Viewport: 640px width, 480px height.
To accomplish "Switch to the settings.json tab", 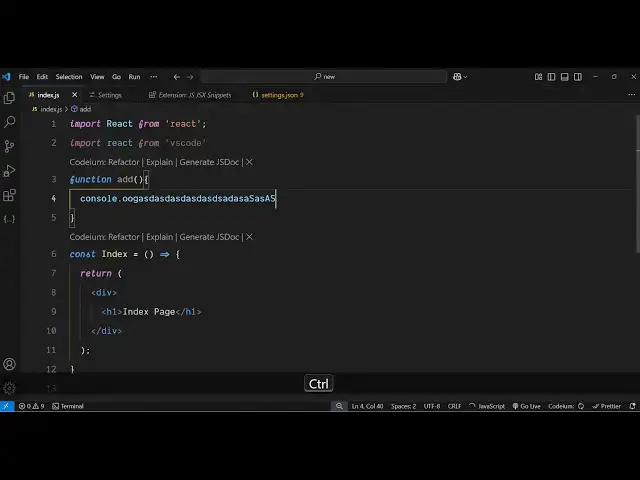I will [280, 95].
